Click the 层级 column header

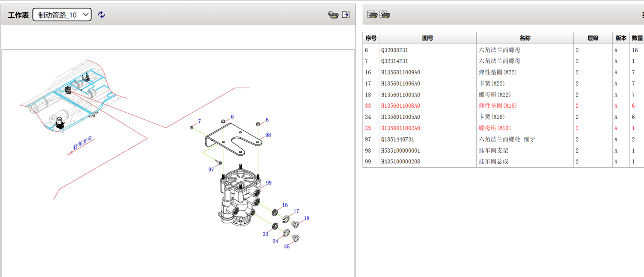pos(592,38)
